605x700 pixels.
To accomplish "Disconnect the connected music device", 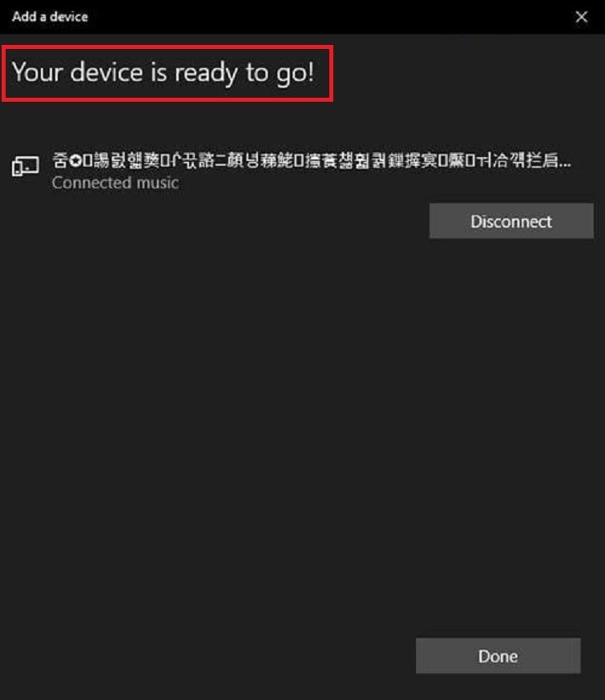I will tap(511, 221).
